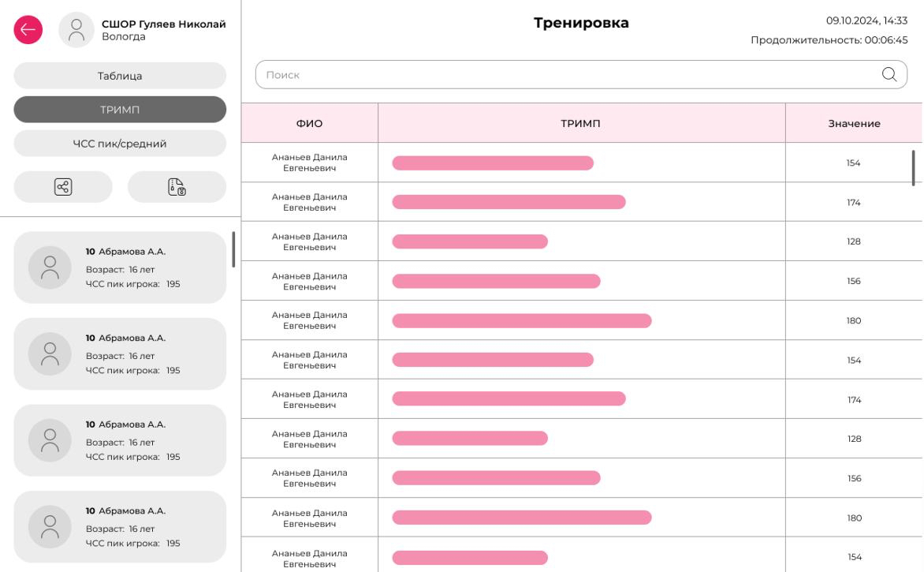
Task: Click the player list scrollbar in the left panel
Action: point(233,249)
